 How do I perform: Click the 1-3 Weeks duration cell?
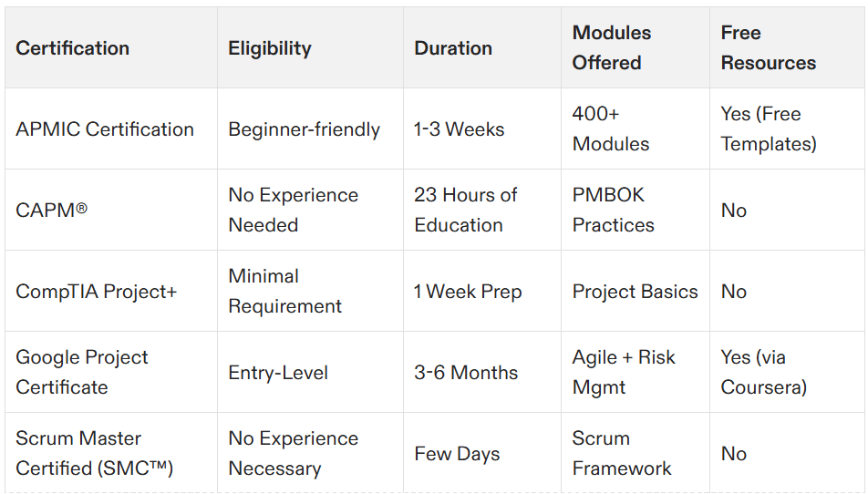[482, 129]
